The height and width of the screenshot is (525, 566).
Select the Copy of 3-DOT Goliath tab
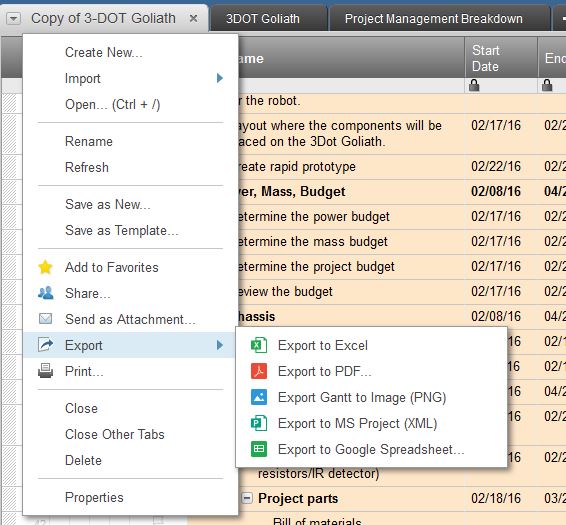coord(103,18)
